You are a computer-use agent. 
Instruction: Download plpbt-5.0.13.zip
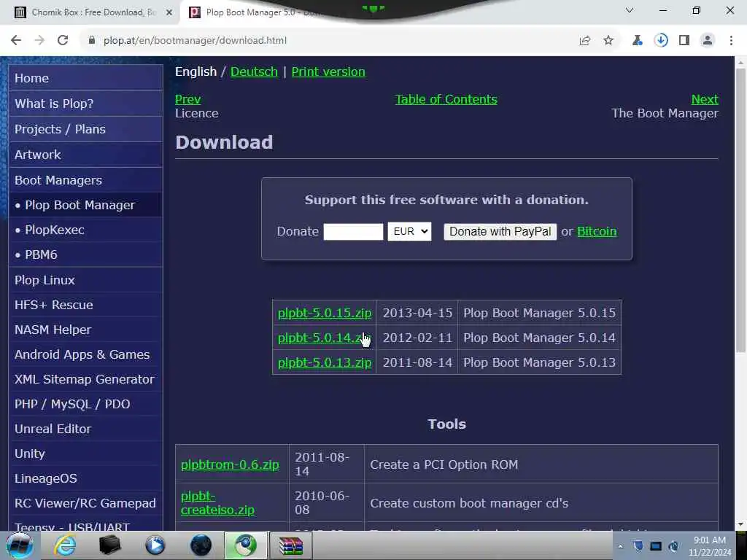(x=325, y=362)
